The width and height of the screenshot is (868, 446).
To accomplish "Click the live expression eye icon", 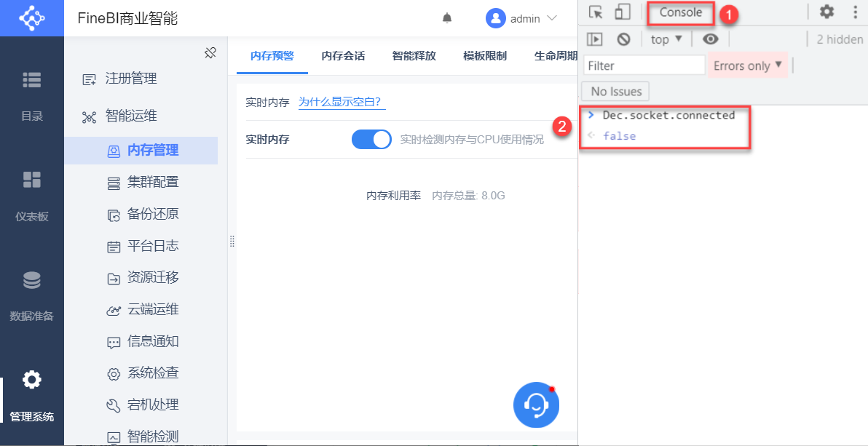I will point(710,39).
